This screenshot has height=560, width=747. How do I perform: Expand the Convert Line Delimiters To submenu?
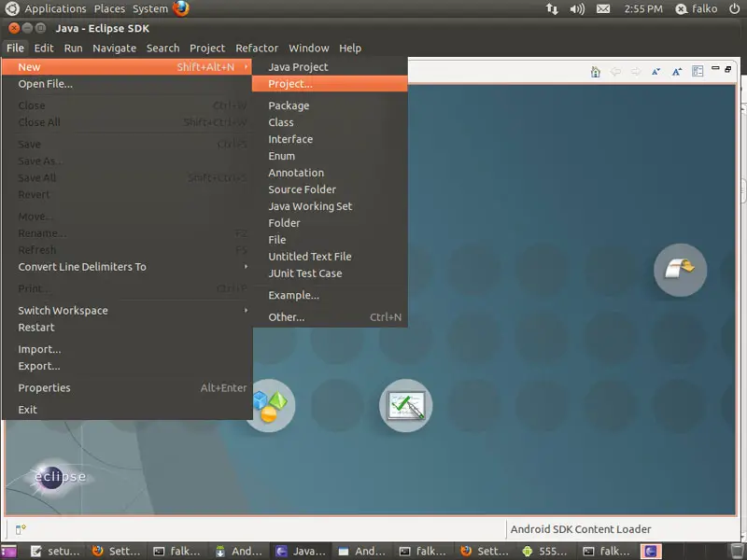point(246,267)
